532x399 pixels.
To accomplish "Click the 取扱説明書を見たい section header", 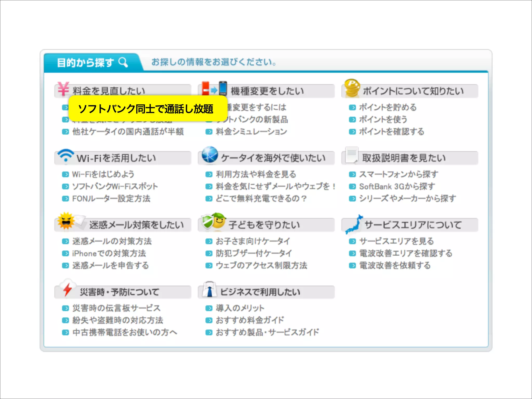I will point(404,158).
